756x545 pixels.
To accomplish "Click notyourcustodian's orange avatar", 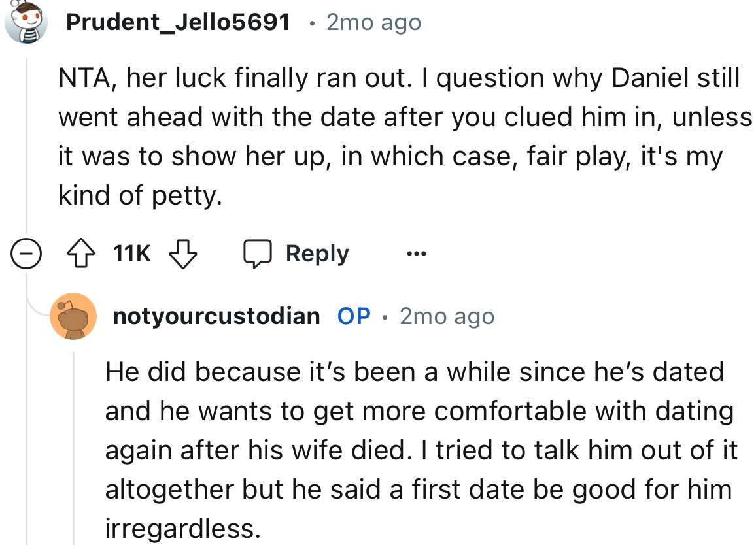I will coord(74,316).
